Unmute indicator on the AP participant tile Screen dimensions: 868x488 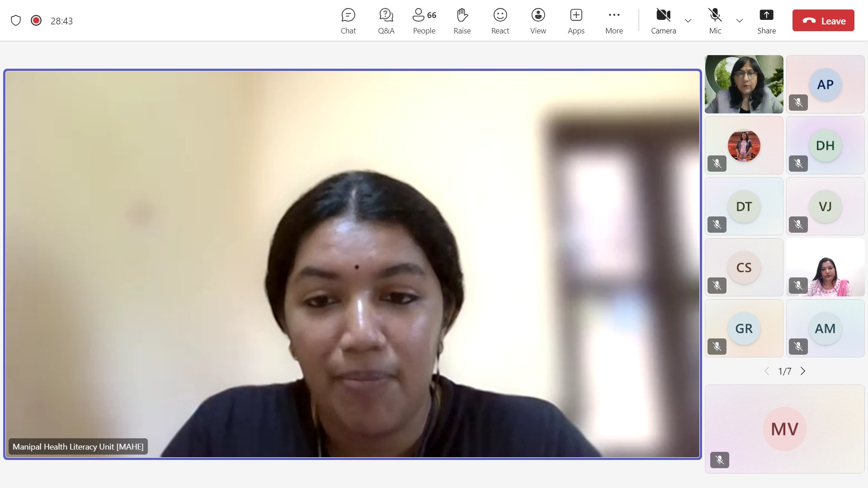798,103
